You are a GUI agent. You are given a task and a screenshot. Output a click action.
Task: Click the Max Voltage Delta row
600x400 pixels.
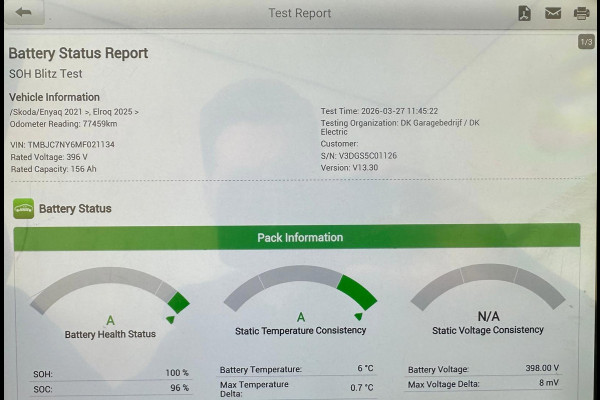pyautogui.click(x=484, y=384)
